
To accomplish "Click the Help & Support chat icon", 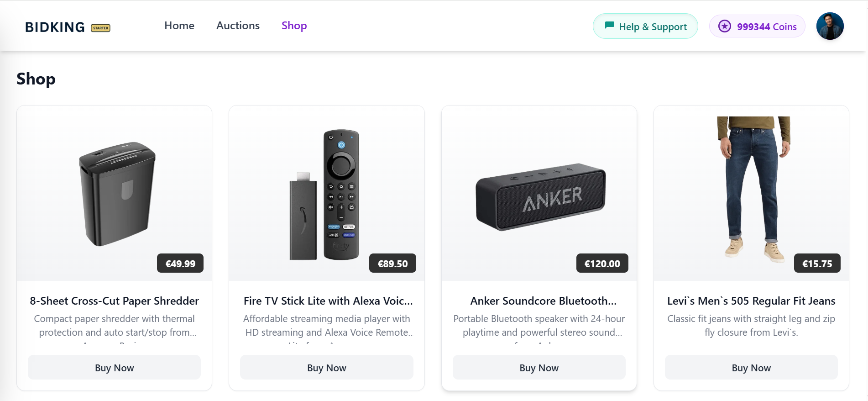I will 609,26.
